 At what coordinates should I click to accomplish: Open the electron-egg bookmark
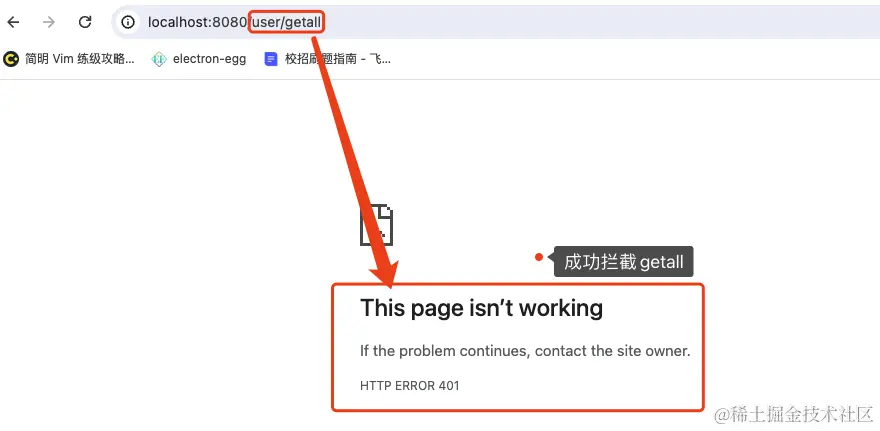coord(199,59)
